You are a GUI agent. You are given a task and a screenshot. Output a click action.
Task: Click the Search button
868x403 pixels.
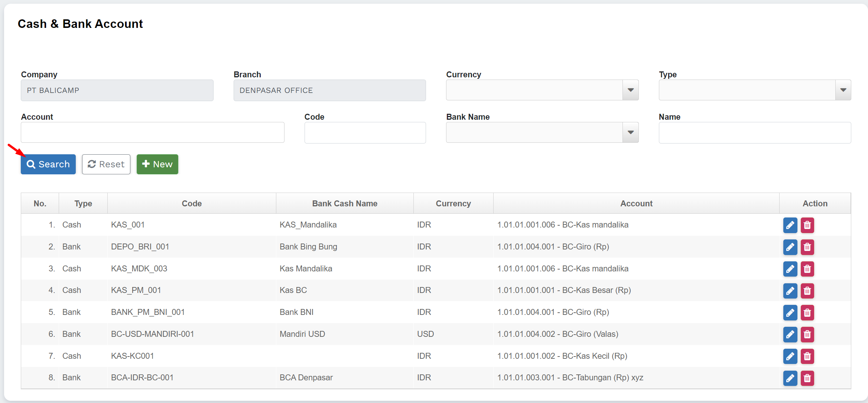pos(48,164)
